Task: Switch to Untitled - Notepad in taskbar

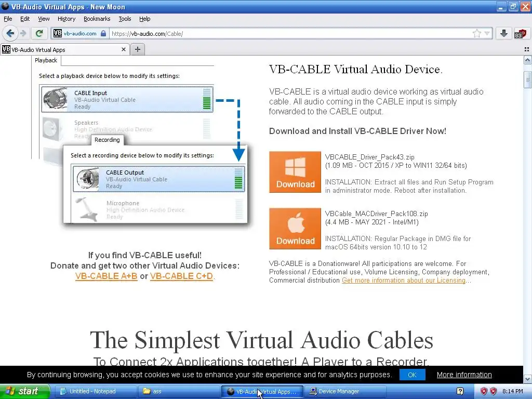Action: [96, 391]
